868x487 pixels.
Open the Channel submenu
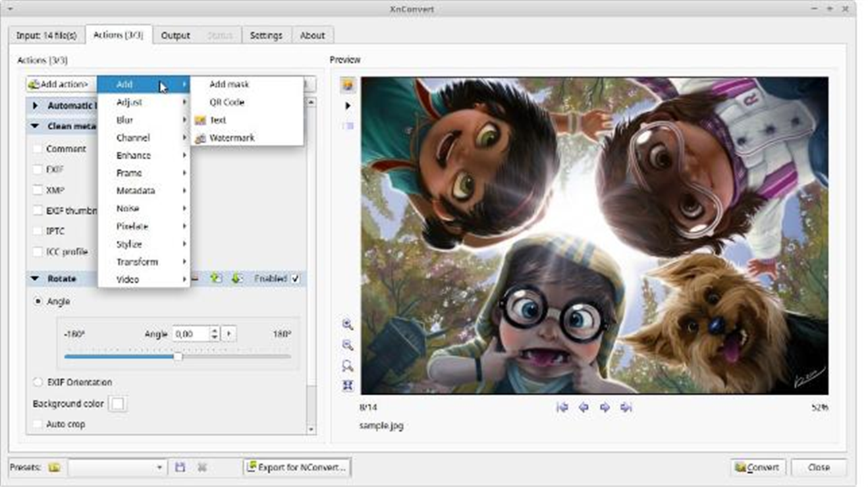tap(144, 138)
